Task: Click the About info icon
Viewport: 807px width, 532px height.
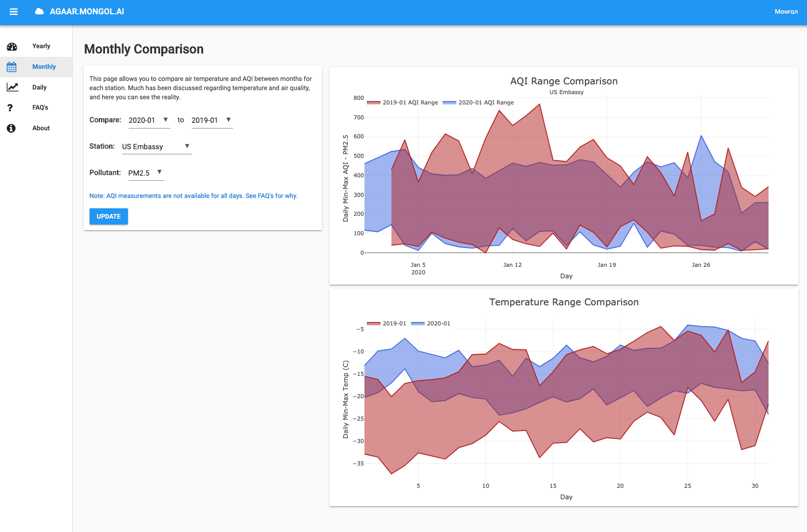Action: click(x=11, y=128)
